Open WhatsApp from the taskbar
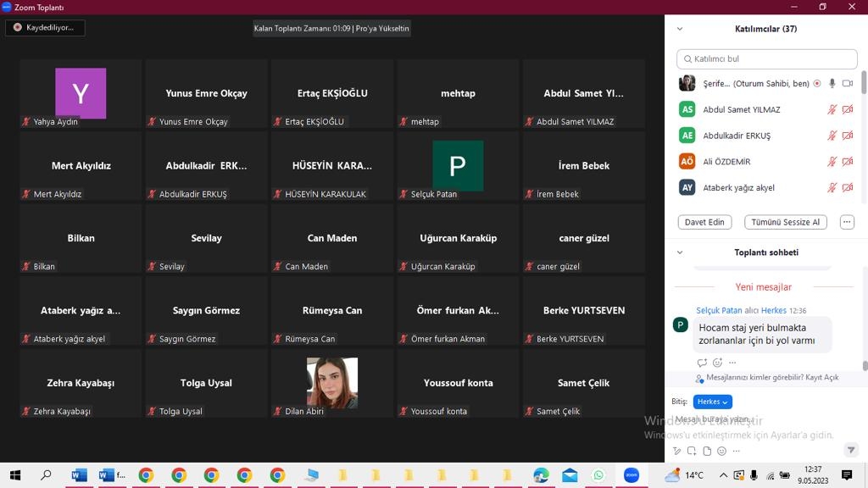 pos(598,475)
